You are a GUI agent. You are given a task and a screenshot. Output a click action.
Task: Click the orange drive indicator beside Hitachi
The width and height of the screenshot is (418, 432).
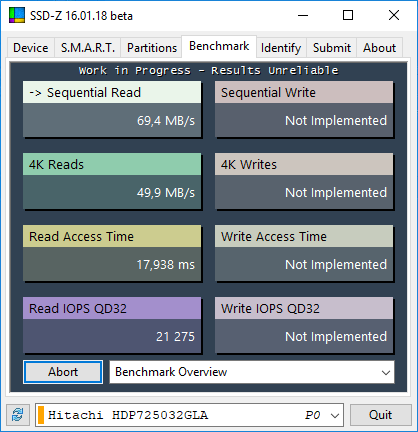pyautogui.click(x=41, y=415)
